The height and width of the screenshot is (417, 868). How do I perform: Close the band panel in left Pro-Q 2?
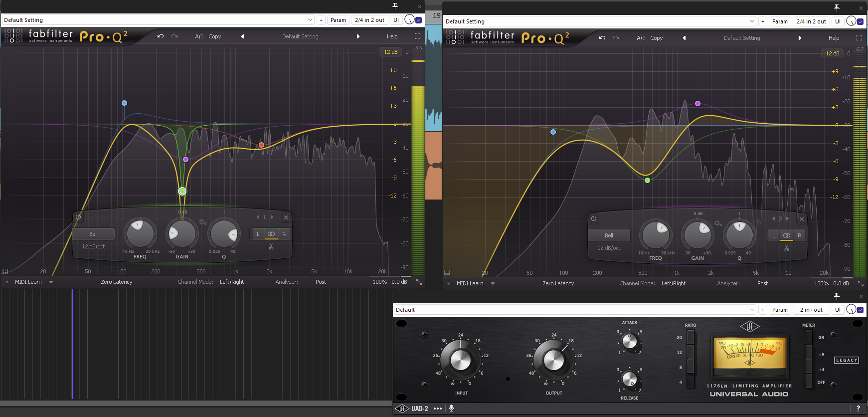[286, 217]
